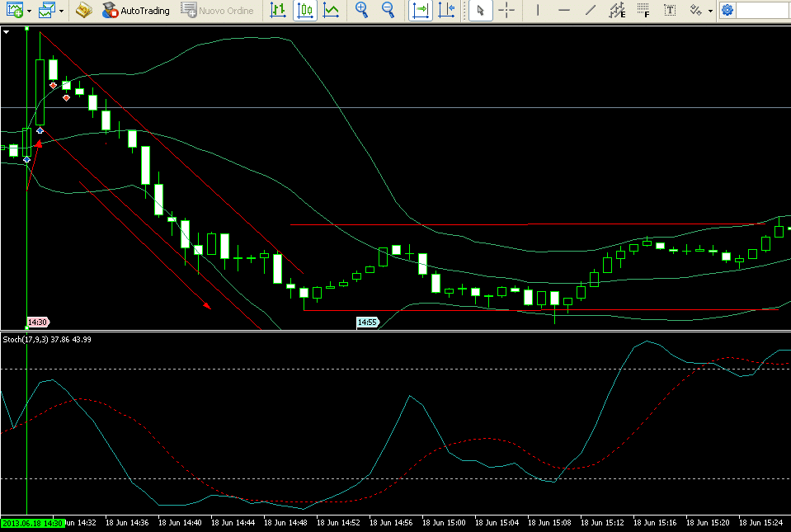Select the vertical line drawing tool
This screenshot has height=532, width=791.
pyautogui.click(x=538, y=10)
